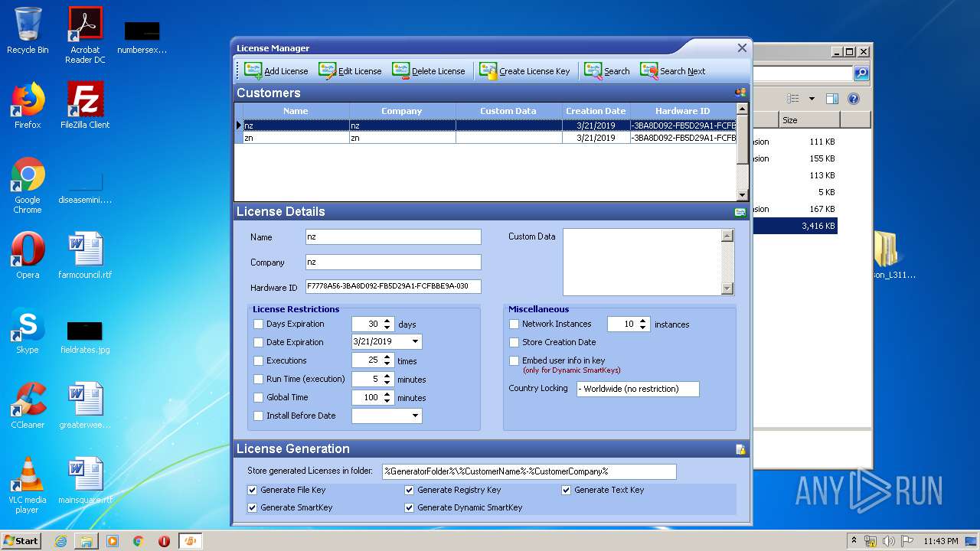Increase Network Instances spinner
This screenshot has height=551, width=980.
pyautogui.click(x=643, y=321)
